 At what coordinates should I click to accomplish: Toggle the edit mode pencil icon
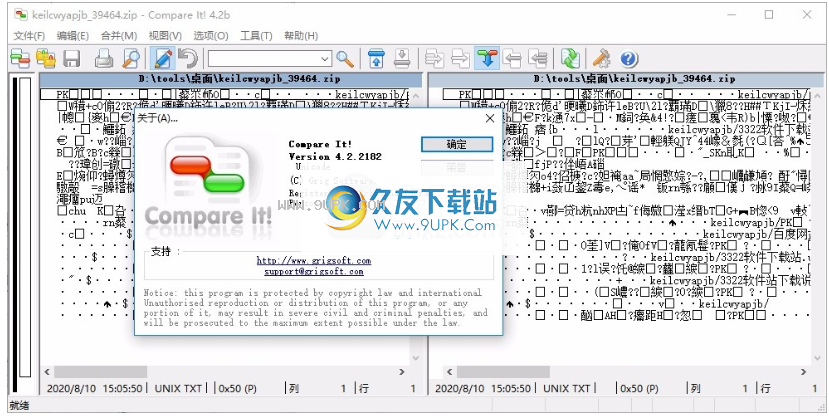pos(163,59)
